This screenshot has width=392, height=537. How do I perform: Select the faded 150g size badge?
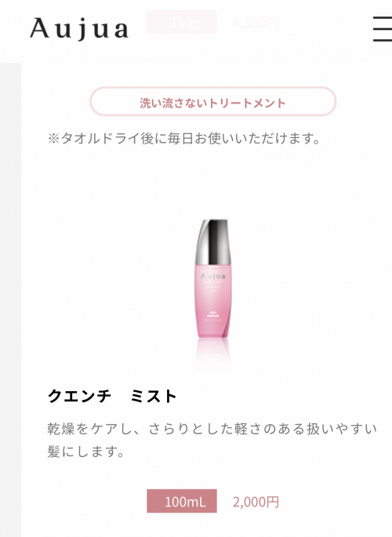pos(182,22)
